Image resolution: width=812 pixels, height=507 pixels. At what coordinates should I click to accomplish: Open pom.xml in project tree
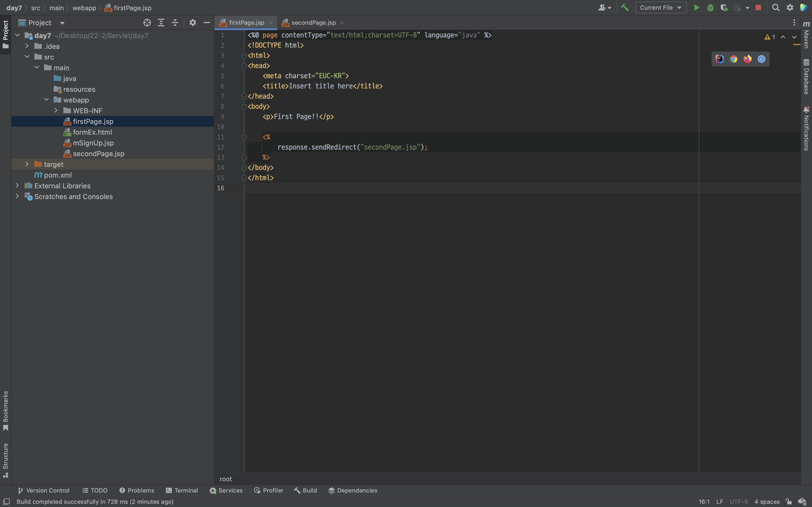pyautogui.click(x=58, y=175)
